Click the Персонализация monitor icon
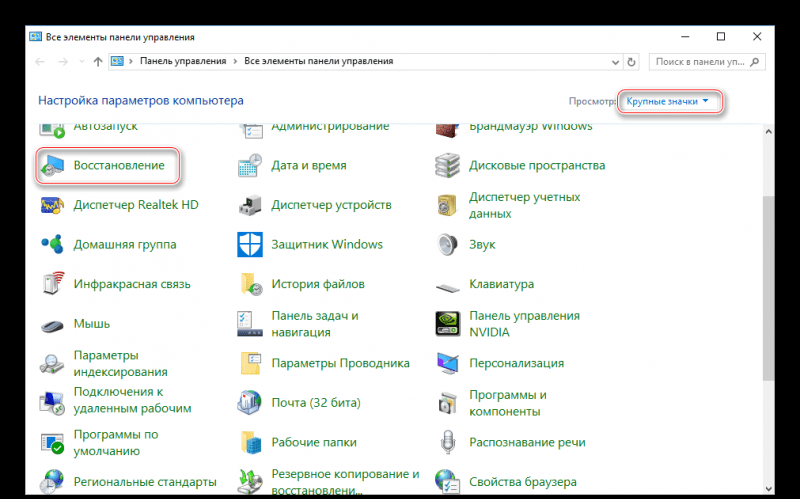The image size is (800, 499). pos(447,363)
